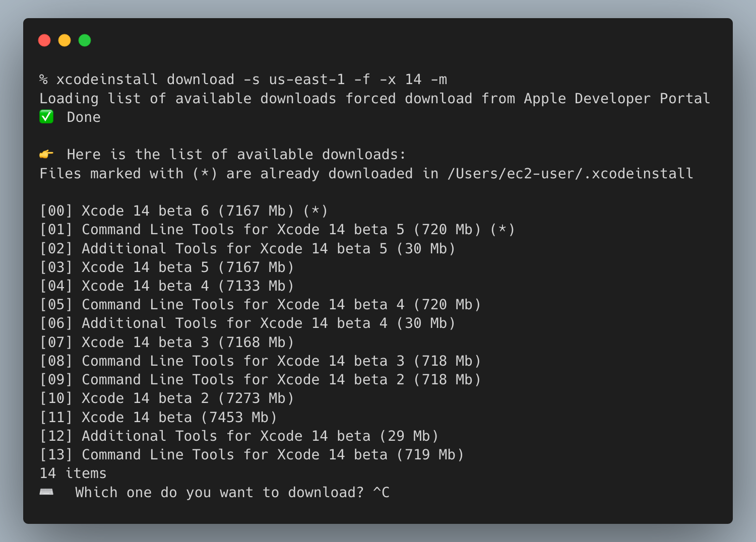Select row '[00] Xcode 14 beta 6 (7167 Mb)'

click(184, 211)
